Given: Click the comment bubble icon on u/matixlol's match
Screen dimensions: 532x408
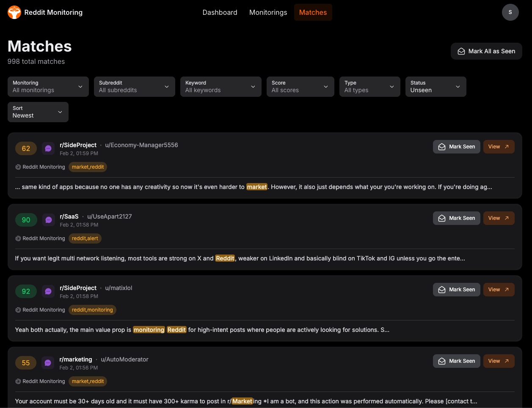Looking at the screenshot, I should (48, 291).
